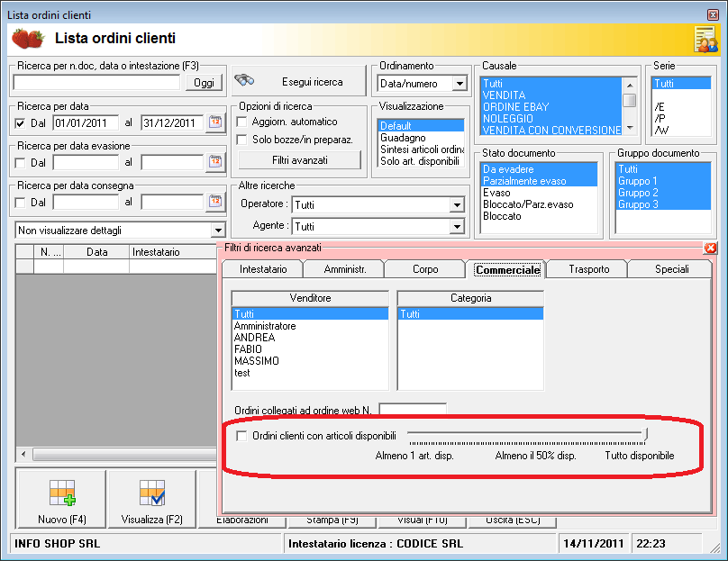Open the Ordinamento Data/numero dropdown
The height and width of the screenshot is (561, 728).
(x=460, y=84)
